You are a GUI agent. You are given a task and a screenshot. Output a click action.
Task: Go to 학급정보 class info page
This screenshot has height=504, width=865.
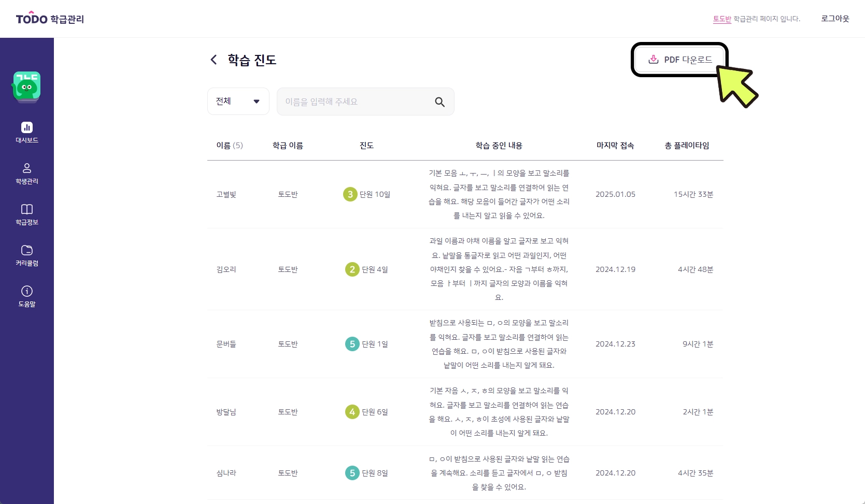click(27, 214)
